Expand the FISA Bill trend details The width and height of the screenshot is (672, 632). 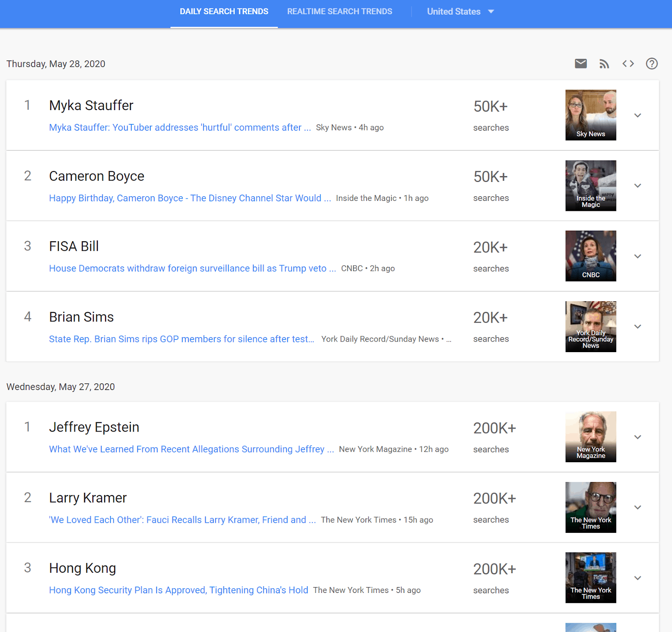pyautogui.click(x=638, y=256)
